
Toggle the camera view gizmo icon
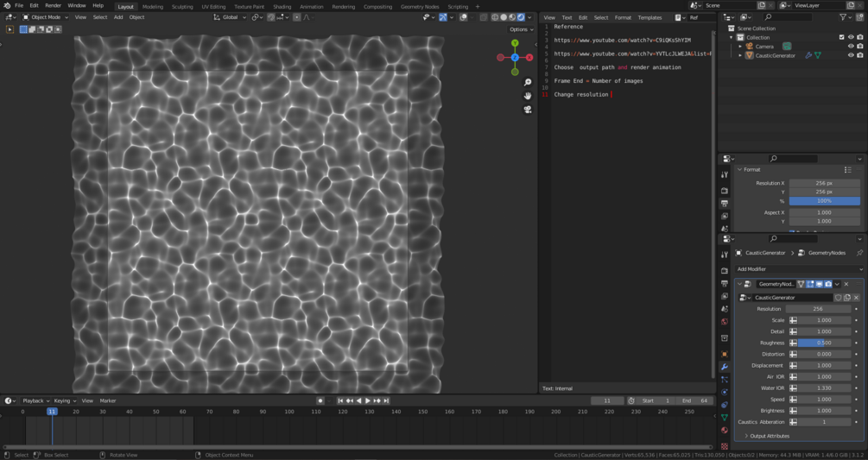click(x=528, y=110)
